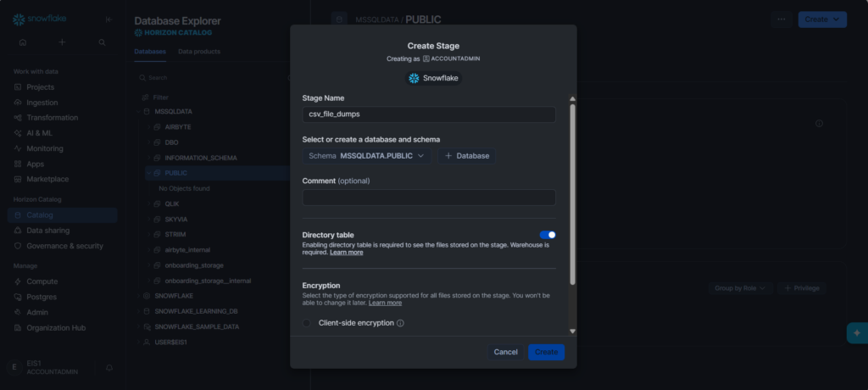This screenshot has height=390, width=868.
Task: Expand the INFORMATION_SCHEMA node
Action: pos(149,158)
